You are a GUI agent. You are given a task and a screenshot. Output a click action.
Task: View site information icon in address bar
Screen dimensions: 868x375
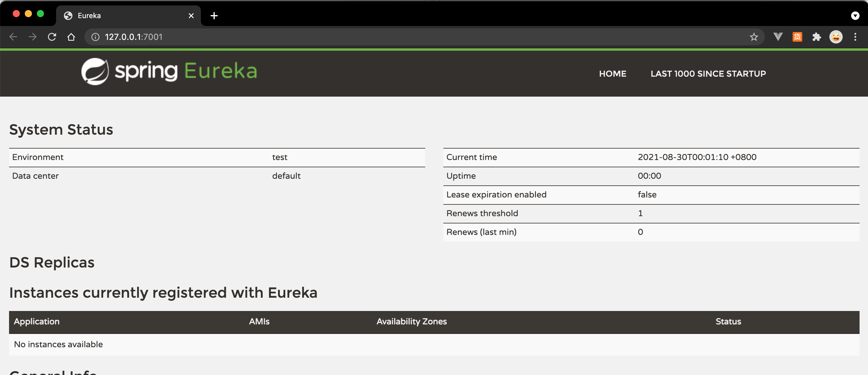pos(95,37)
